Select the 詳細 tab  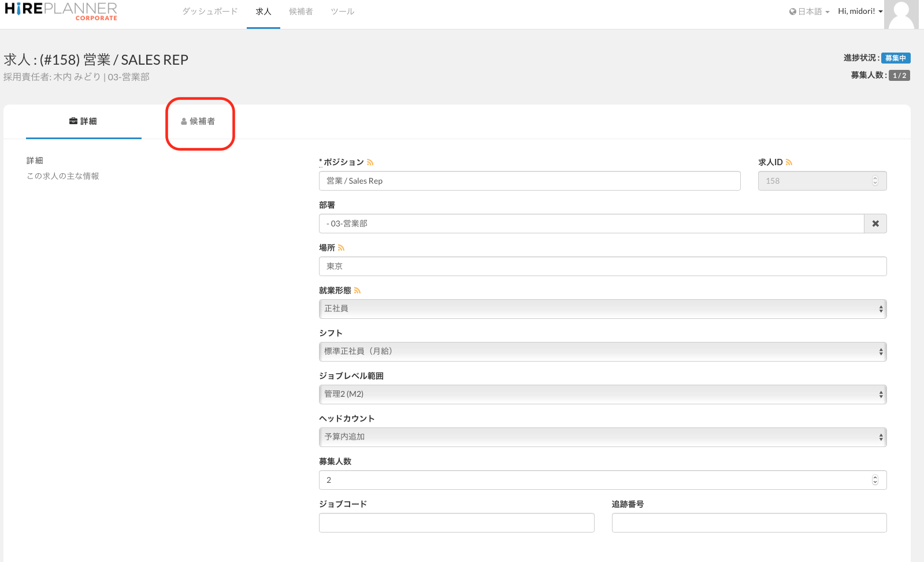tap(83, 121)
